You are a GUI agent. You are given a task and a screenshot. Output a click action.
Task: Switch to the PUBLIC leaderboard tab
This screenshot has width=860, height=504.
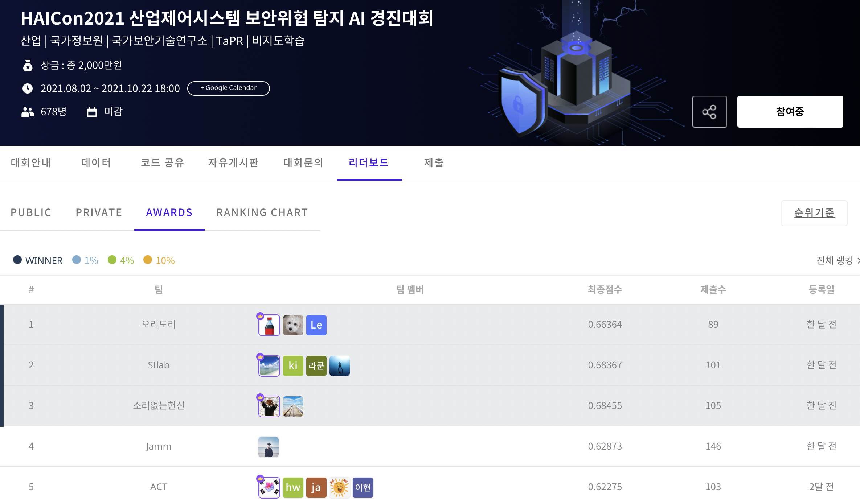tap(31, 212)
